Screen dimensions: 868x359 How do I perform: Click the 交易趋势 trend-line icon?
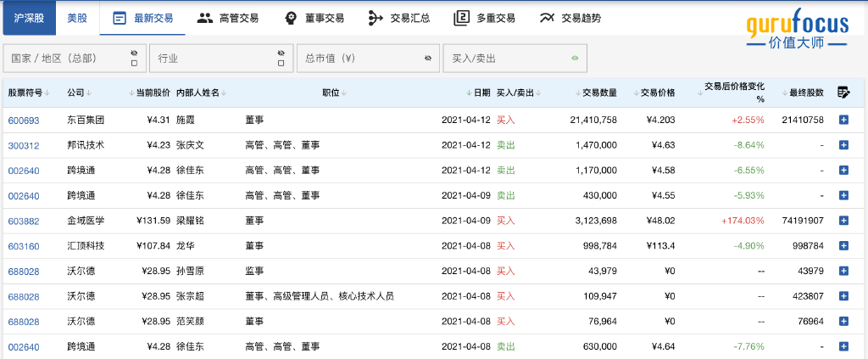(x=547, y=19)
